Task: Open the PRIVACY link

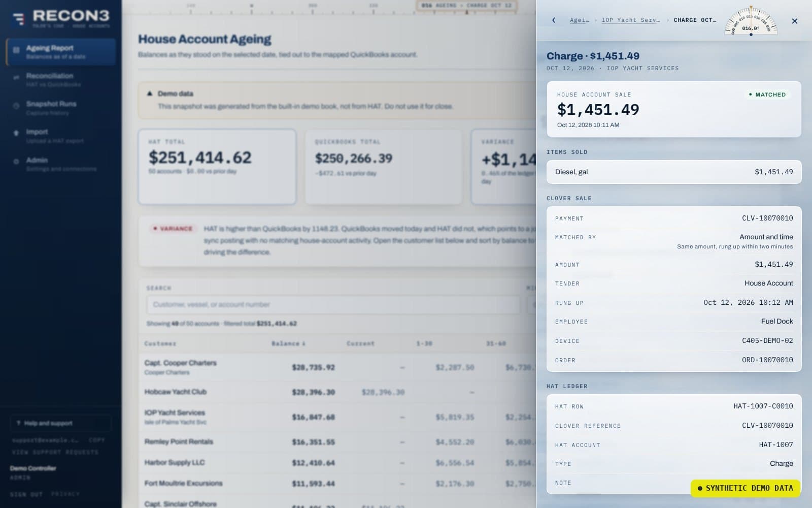Action: (x=65, y=494)
